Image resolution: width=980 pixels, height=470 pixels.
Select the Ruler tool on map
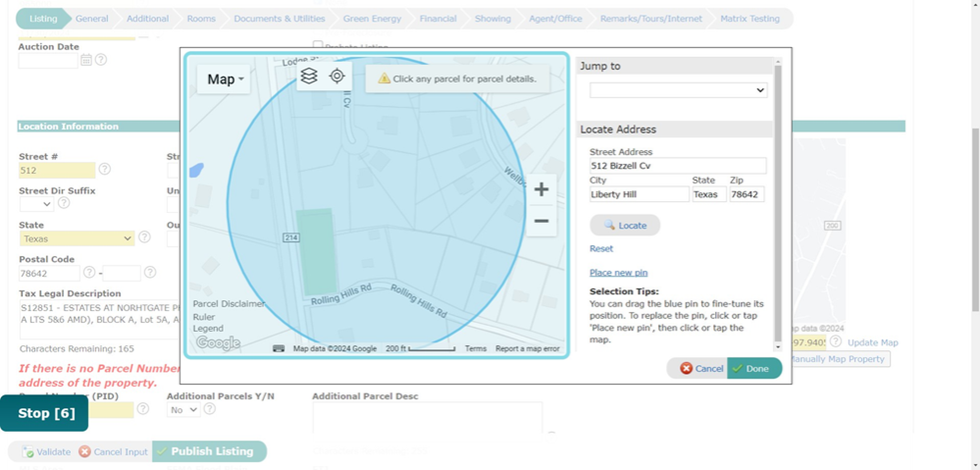pos(204,316)
